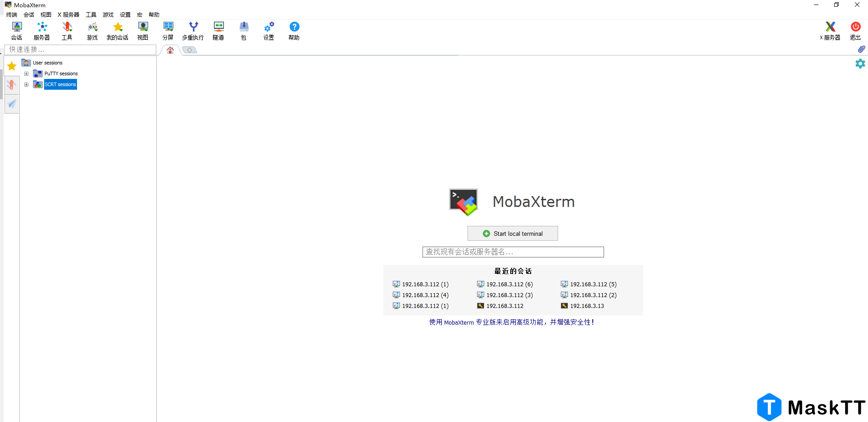Click the 包 packages toolbar icon

[x=244, y=31]
